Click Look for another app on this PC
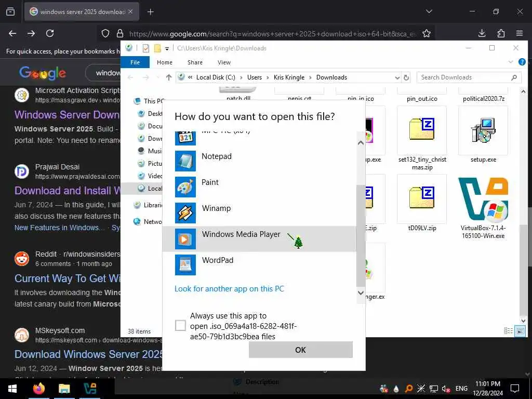The height and width of the screenshot is (399, 532). (x=229, y=289)
